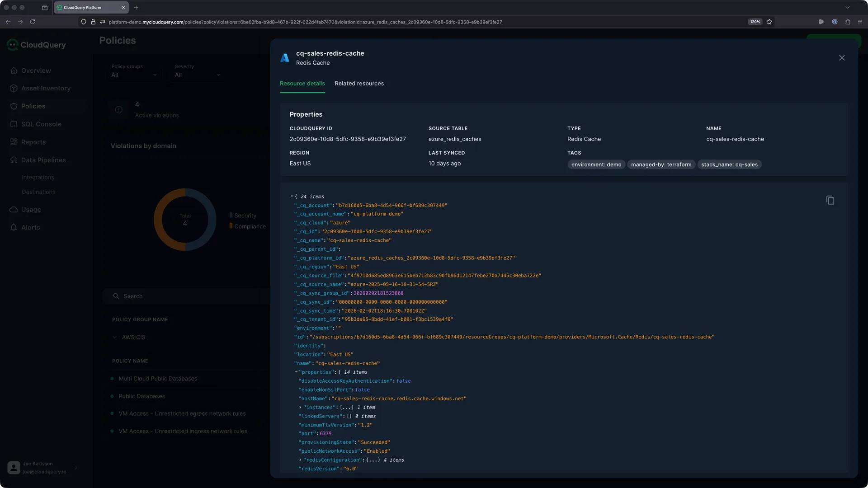Select the Resource details tab
Screen dimensions: 868x488
click(x=302, y=84)
